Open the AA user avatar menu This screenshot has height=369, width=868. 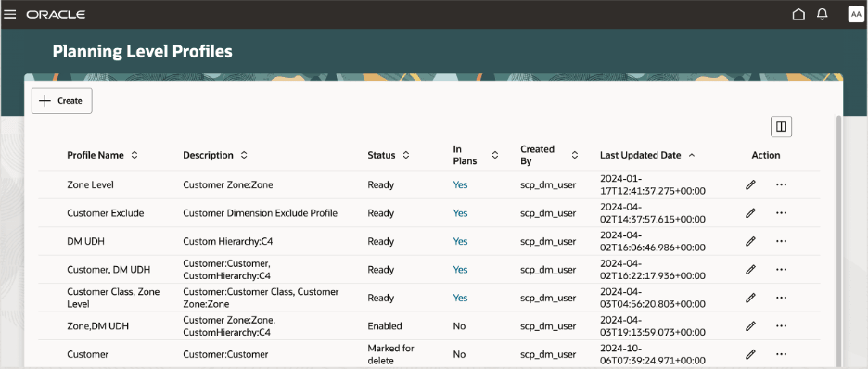855,15
